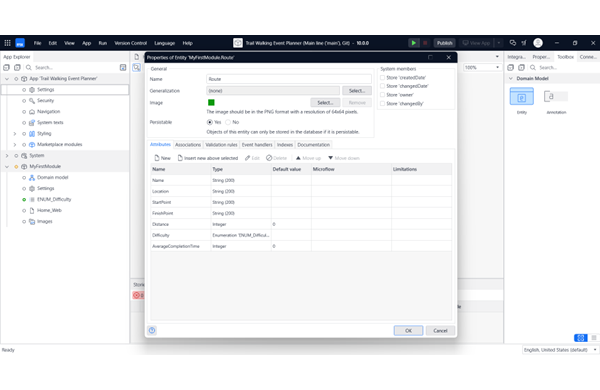Open the app switcher grid icon
Image resolution: width=600 pixels, height=390 pixels.
point(7,43)
